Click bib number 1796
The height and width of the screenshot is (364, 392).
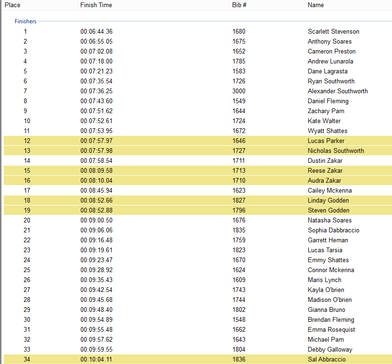pyautogui.click(x=239, y=210)
